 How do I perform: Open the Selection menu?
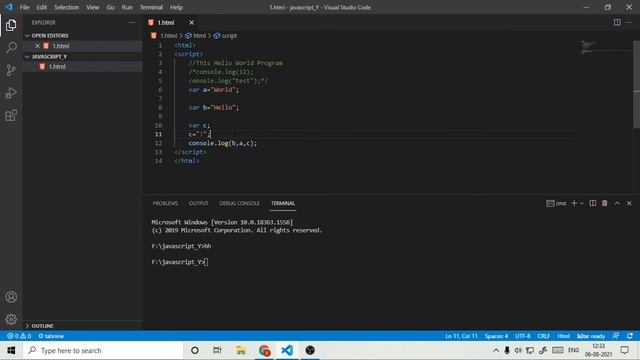(67, 7)
